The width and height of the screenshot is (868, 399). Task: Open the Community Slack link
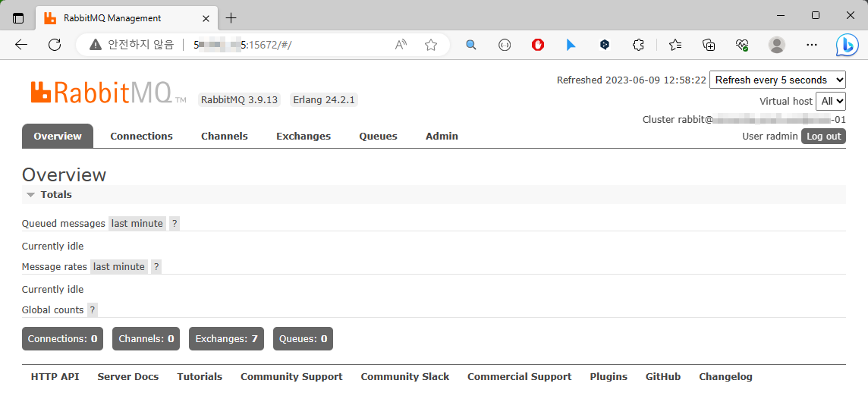pos(404,377)
